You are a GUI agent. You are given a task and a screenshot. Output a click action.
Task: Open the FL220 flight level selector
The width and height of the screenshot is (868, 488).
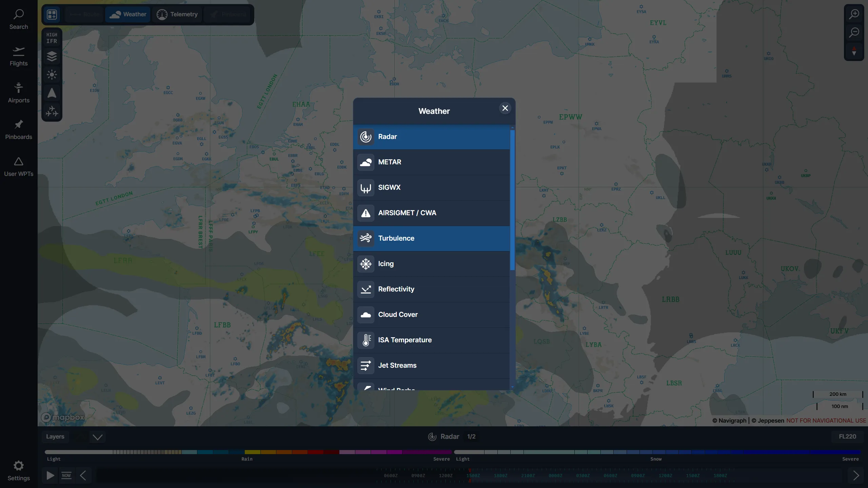(x=847, y=436)
